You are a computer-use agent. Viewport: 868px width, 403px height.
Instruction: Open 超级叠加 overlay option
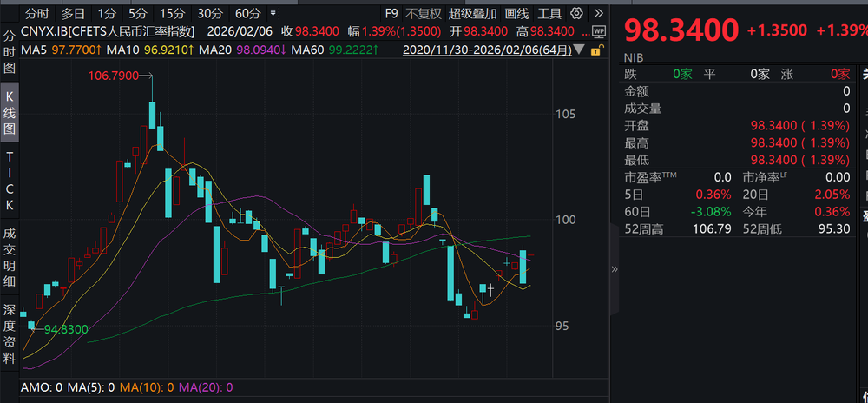[473, 13]
